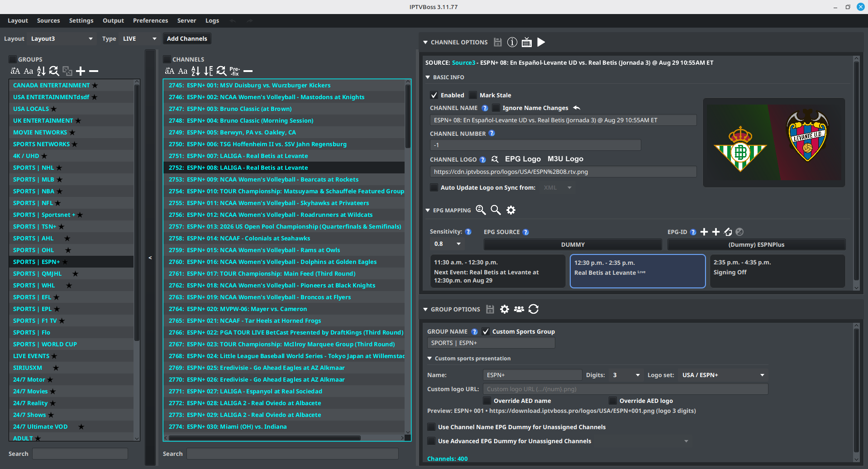Click the remove channel minus icon
This screenshot has width=868, height=469.
(x=248, y=71)
